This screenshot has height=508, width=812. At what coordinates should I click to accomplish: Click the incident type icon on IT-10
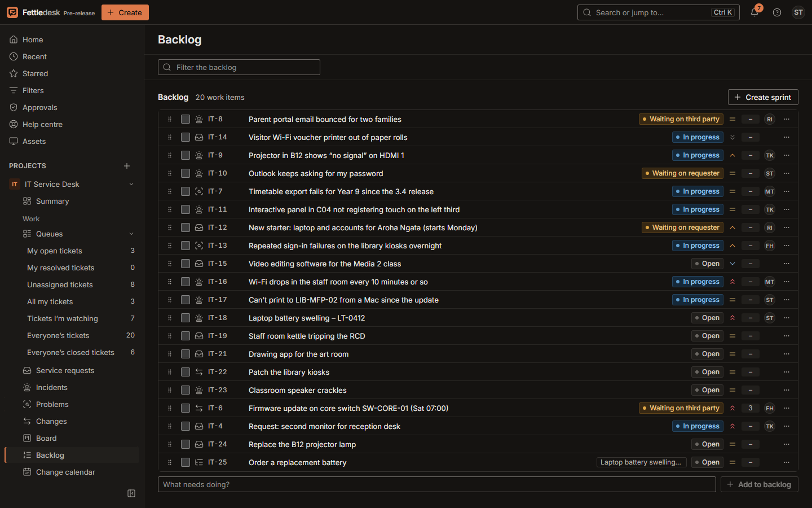[199, 173]
